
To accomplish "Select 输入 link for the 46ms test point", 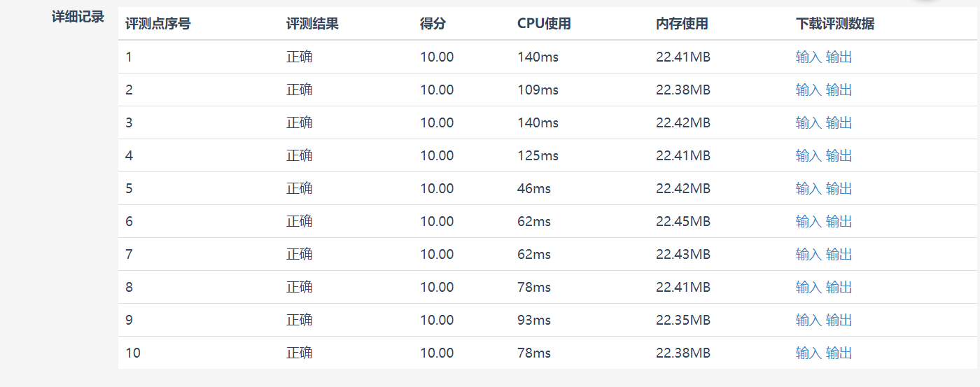I will tap(808, 189).
